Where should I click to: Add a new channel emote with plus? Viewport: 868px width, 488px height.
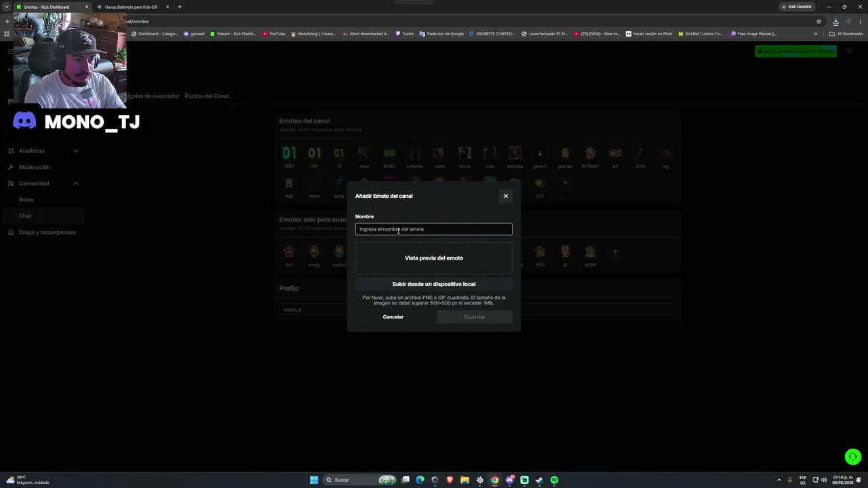[565, 182]
